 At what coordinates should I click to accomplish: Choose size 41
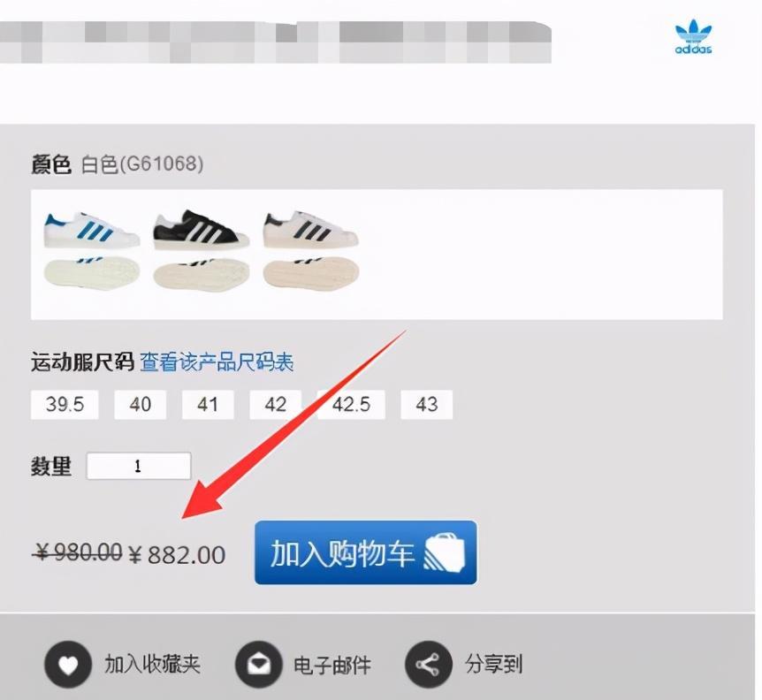click(208, 404)
